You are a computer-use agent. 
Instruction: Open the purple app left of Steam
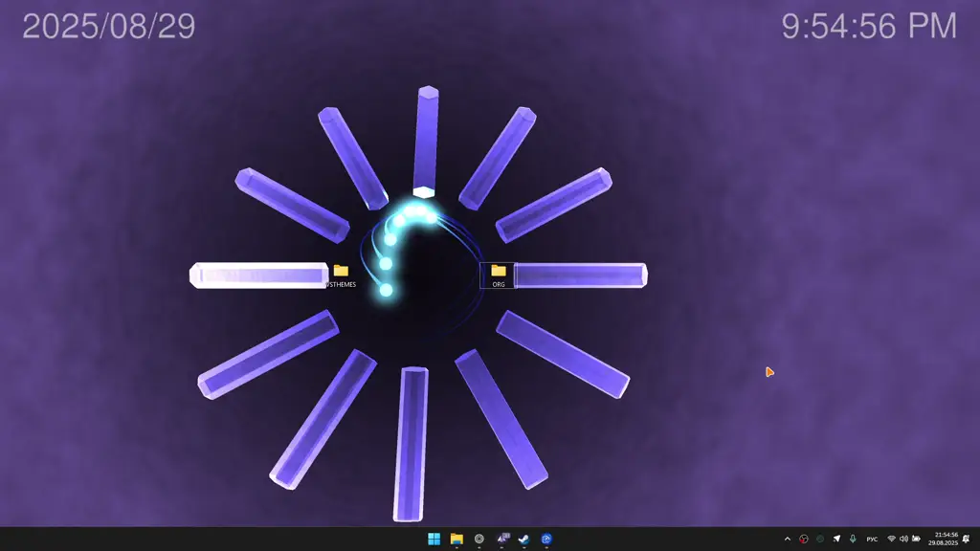click(x=502, y=539)
